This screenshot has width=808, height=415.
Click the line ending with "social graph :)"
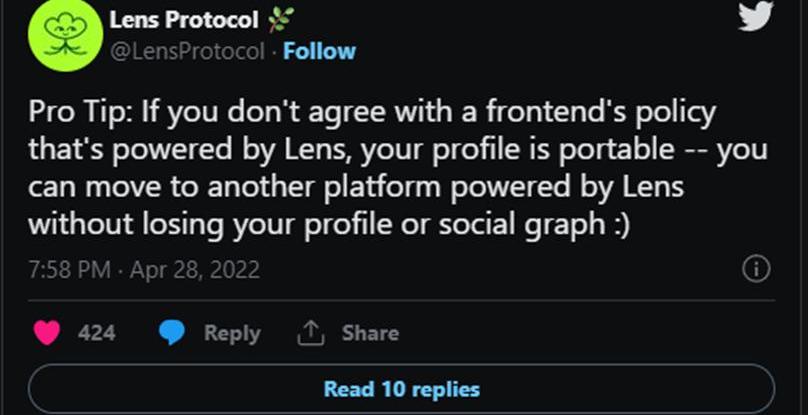tap(329, 225)
